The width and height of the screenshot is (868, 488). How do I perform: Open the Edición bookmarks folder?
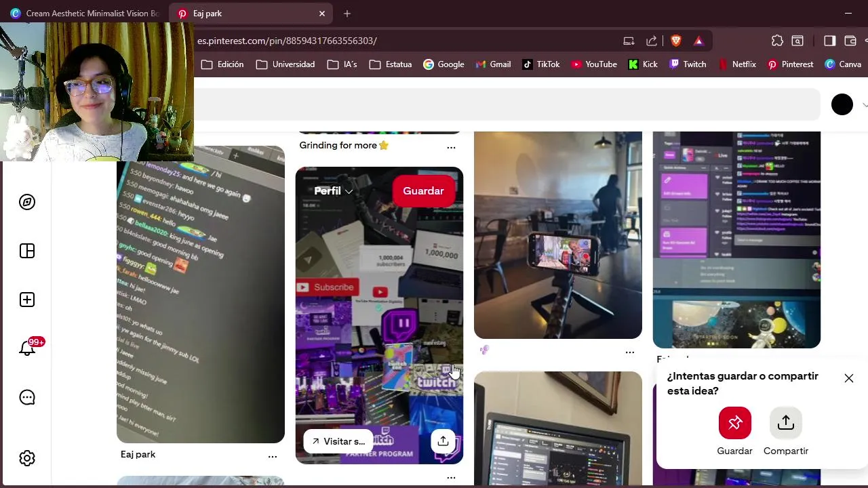click(222, 64)
